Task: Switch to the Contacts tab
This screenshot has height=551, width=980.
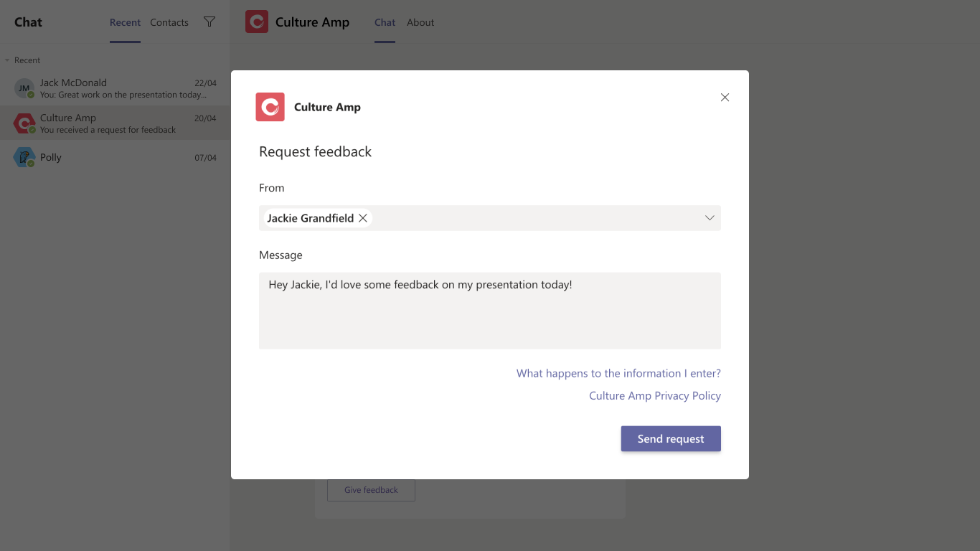Action: click(169, 22)
